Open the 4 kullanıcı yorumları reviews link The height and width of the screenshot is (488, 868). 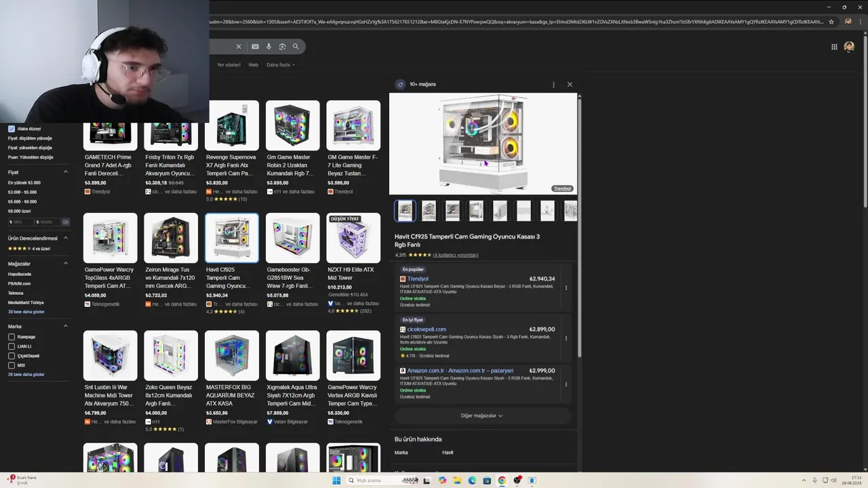[x=456, y=255]
